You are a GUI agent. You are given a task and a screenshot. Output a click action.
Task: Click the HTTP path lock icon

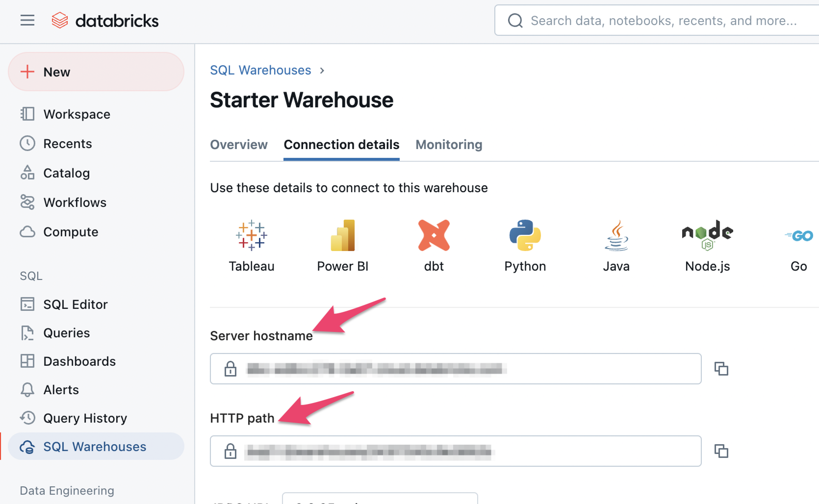pos(230,451)
